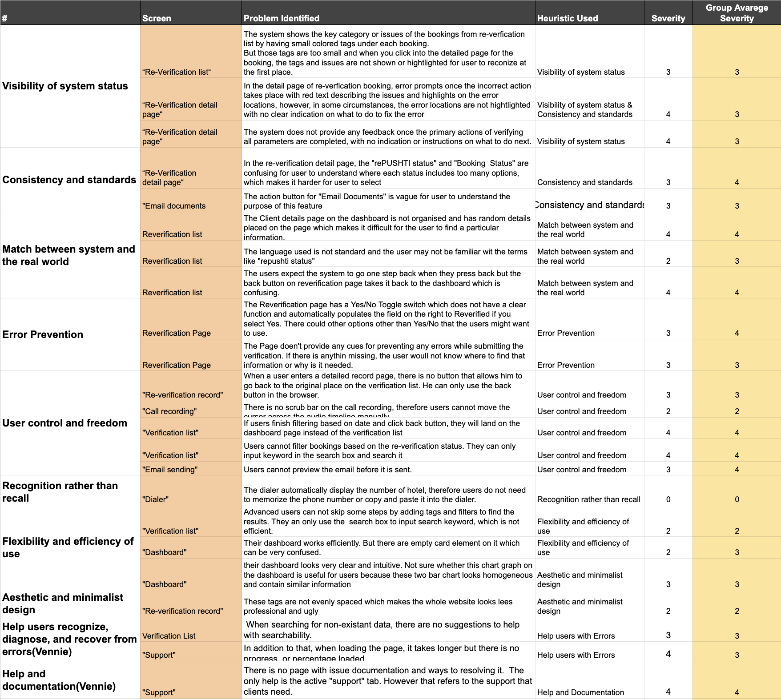The width and height of the screenshot is (781, 700).
Task: Select problem cell about no issue documentation page
Action: pyautogui.click(x=388, y=680)
